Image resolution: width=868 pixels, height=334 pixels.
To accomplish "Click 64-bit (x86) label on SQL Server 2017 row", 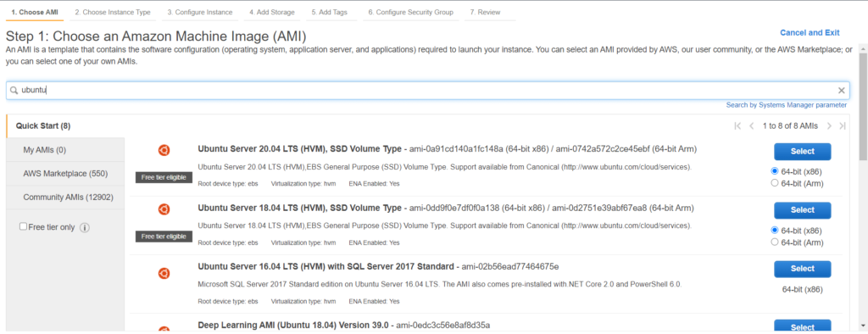I will pos(802,290).
